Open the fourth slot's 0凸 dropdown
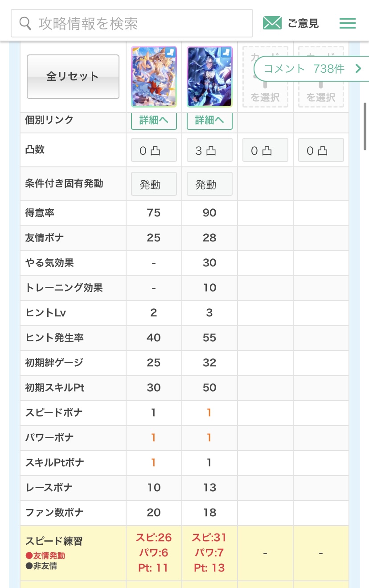369x588 pixels. pyautogui.click(x=321, y=150)
